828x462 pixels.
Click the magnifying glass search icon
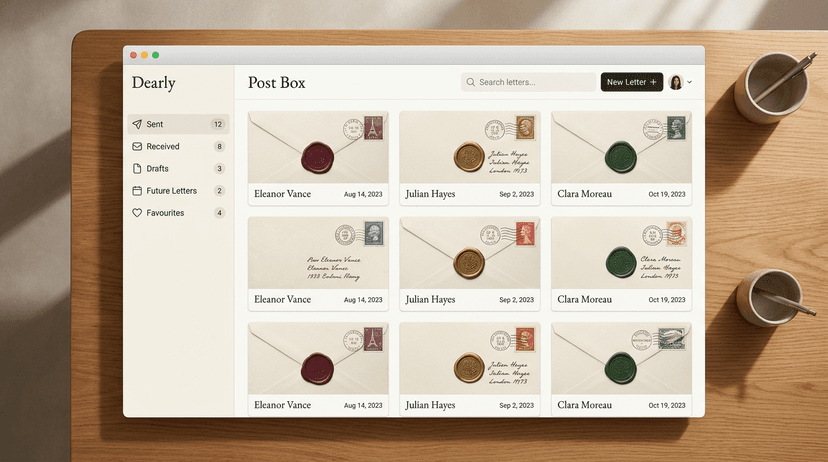[x=471, y=82]
